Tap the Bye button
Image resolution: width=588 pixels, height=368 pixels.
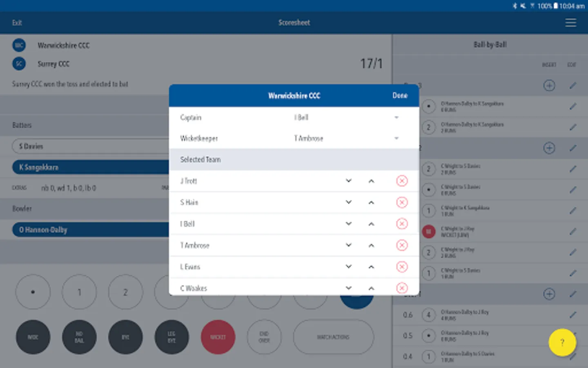coord(125,337)
